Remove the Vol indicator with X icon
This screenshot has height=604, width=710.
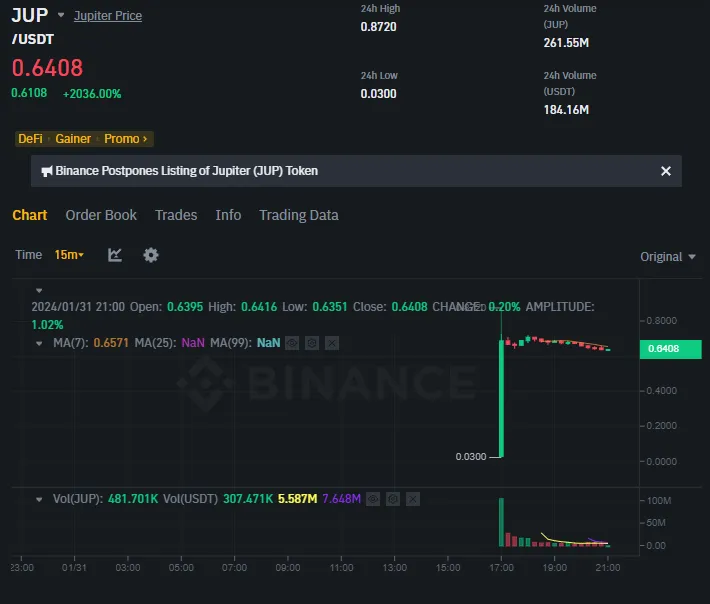[x=413, y=499]
